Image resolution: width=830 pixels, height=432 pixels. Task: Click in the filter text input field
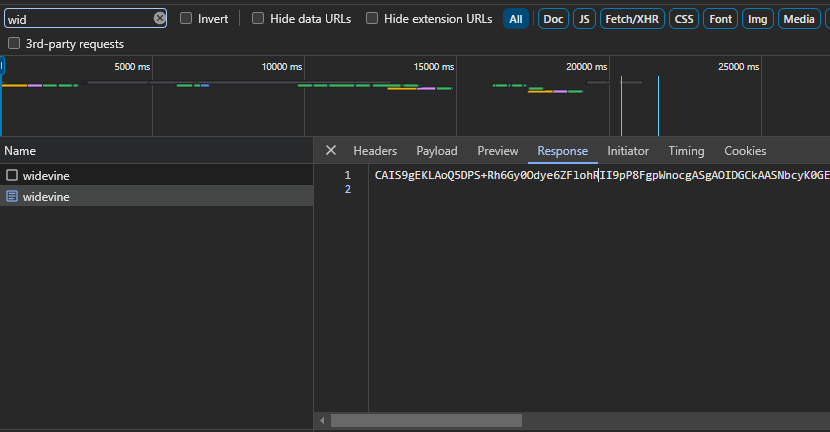click(x=78, y=18)
